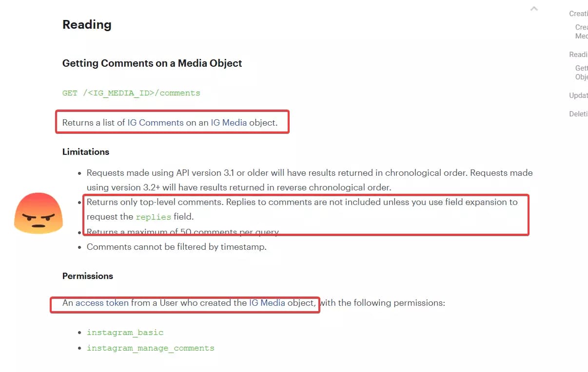Open the instagram_basic permission link
This screenshot has height=372, width=588.
click(125, 333)
